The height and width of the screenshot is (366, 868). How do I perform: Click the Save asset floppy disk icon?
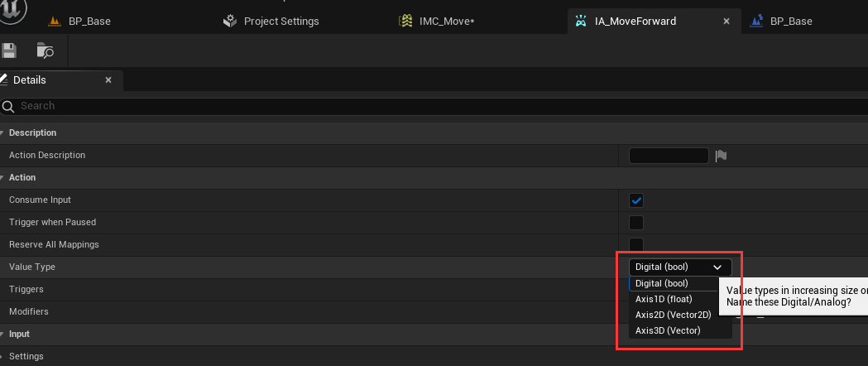click(9, 51)
